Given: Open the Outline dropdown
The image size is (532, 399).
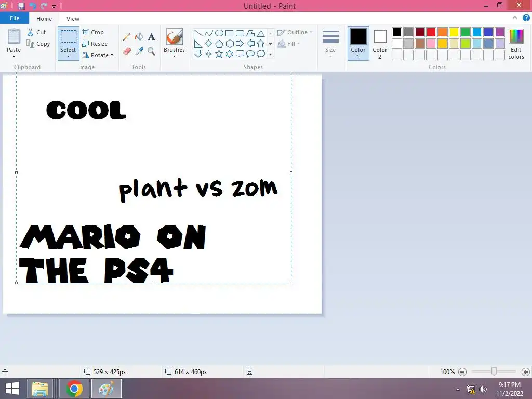Looking at the screenshot, I should tap(295, 32).
